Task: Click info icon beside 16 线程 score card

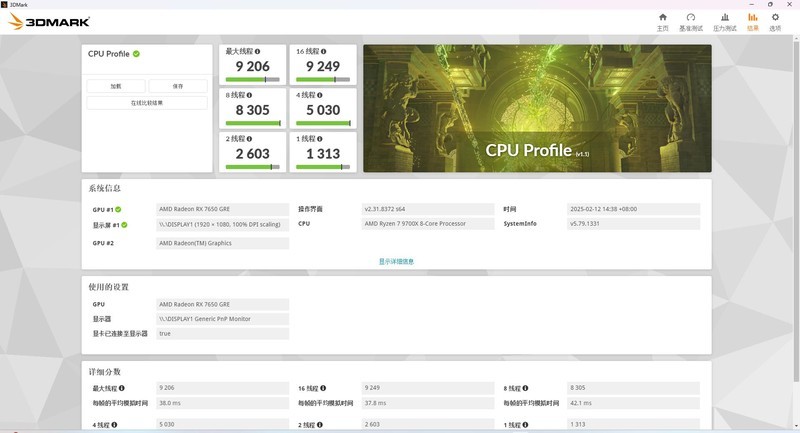Action: coord(323,52)
